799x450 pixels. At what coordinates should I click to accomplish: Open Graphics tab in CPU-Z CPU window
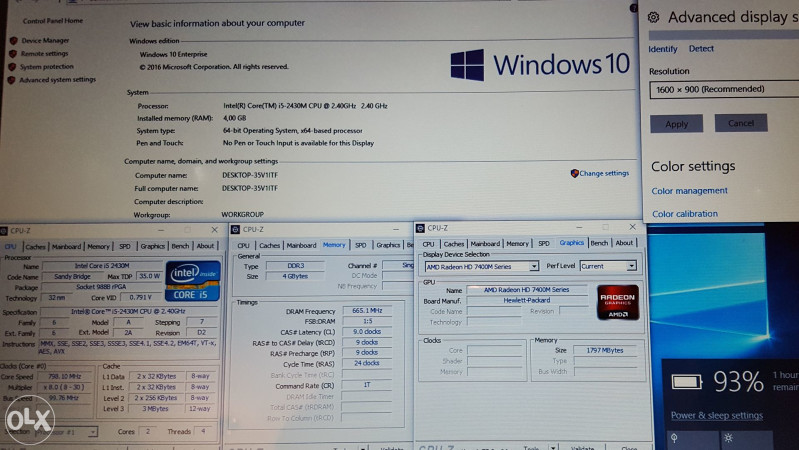(152, 246)
